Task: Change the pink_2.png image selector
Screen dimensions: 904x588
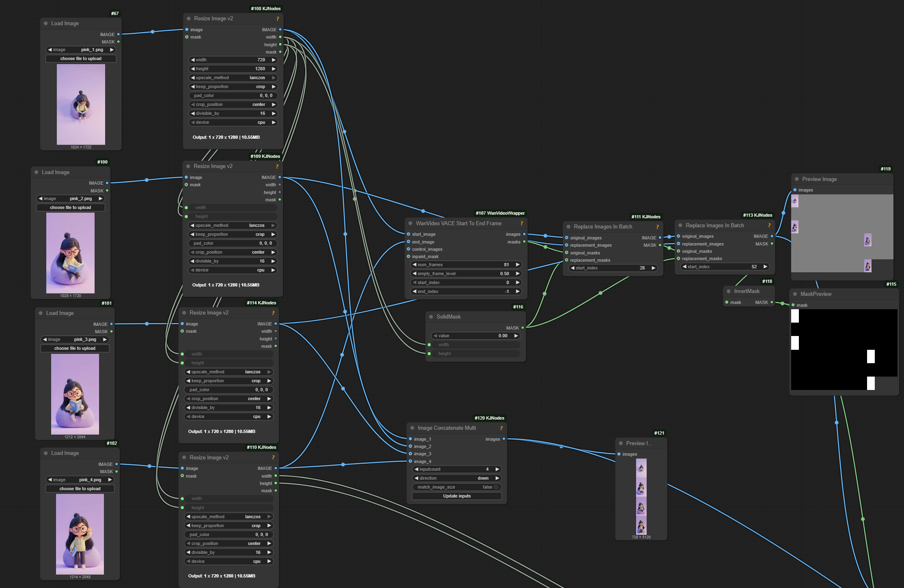Action: pyautogui.click(x=70, y=199)
